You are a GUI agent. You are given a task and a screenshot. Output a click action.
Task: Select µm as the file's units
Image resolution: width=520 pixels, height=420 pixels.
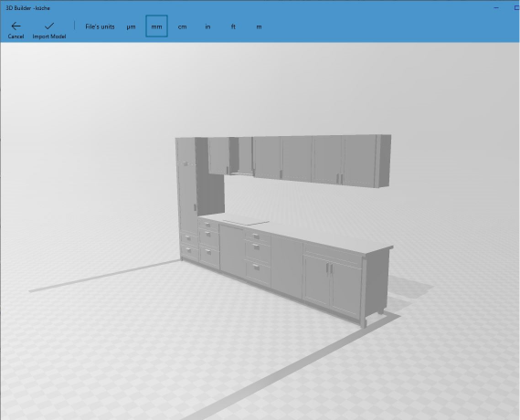coord(131,26)
